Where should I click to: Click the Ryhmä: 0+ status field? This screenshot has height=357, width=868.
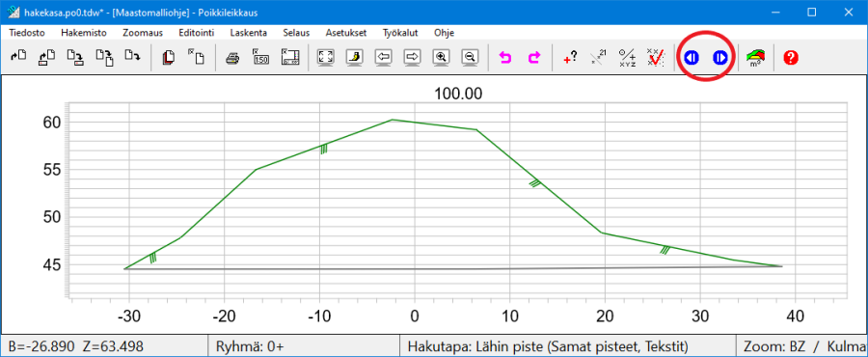(304, 347)
